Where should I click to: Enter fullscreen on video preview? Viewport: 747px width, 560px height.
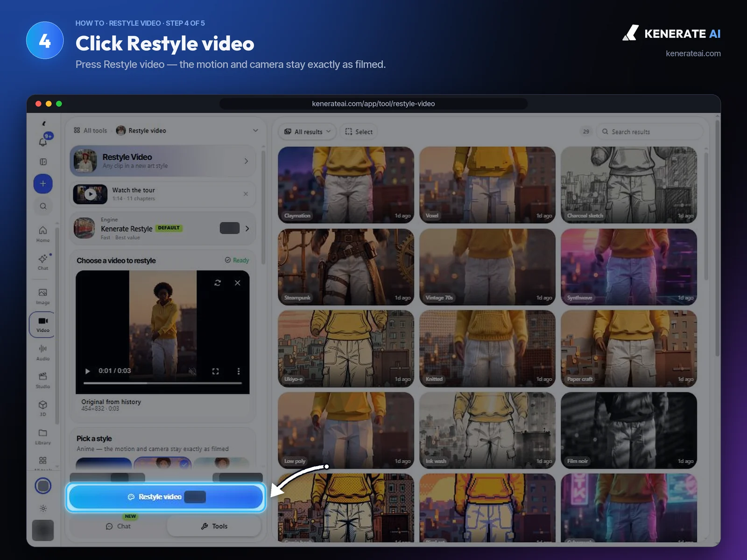point(215,371)
